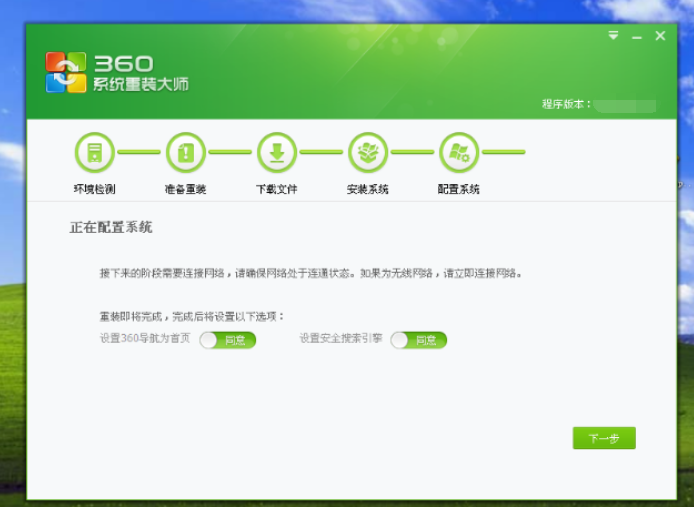Select the 准备重装 step icon

point(186,153)
